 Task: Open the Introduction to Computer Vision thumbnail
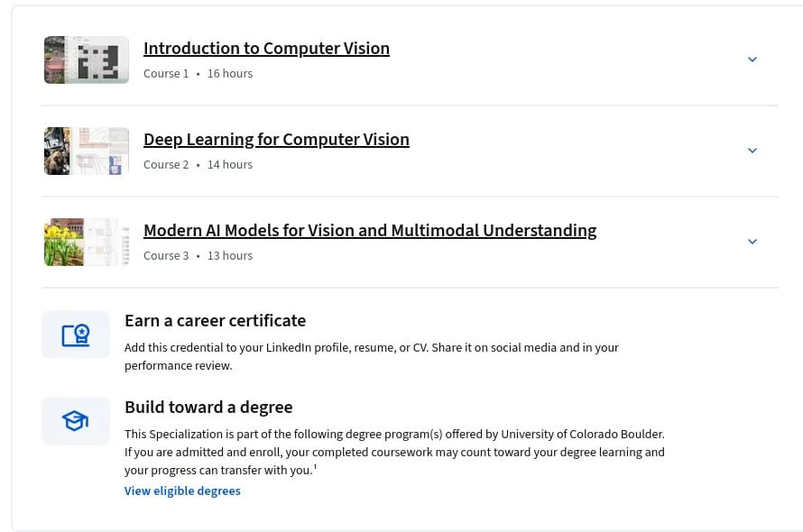[x=87, y=60]
